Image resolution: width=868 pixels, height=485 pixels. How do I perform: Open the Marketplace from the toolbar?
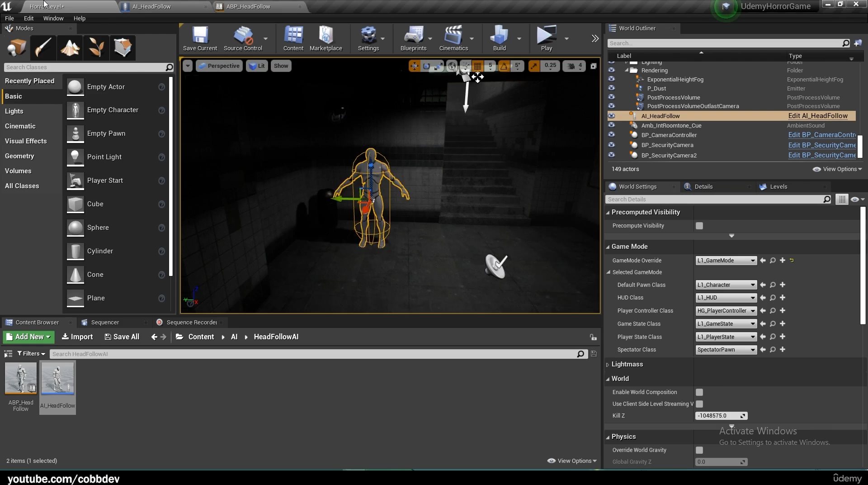(325, 38)
